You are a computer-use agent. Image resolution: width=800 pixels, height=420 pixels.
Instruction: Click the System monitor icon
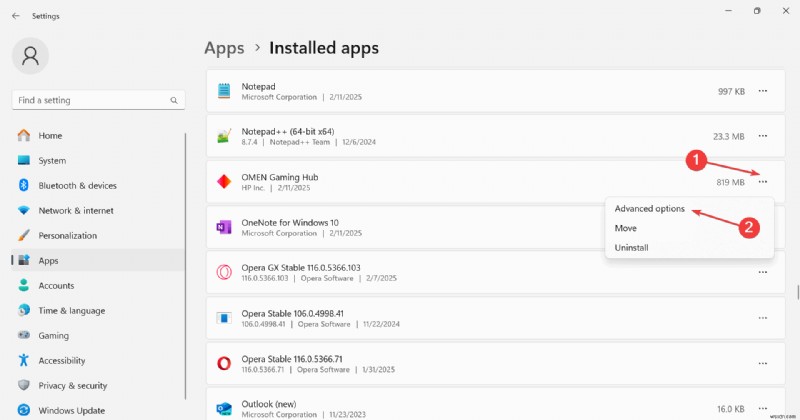[x=24, y=160]
